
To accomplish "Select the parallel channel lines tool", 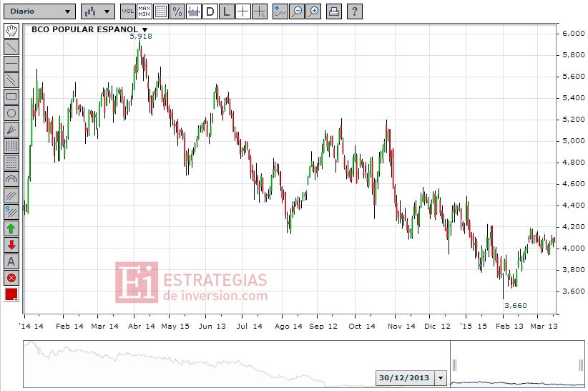I will [x=11, y=80].
